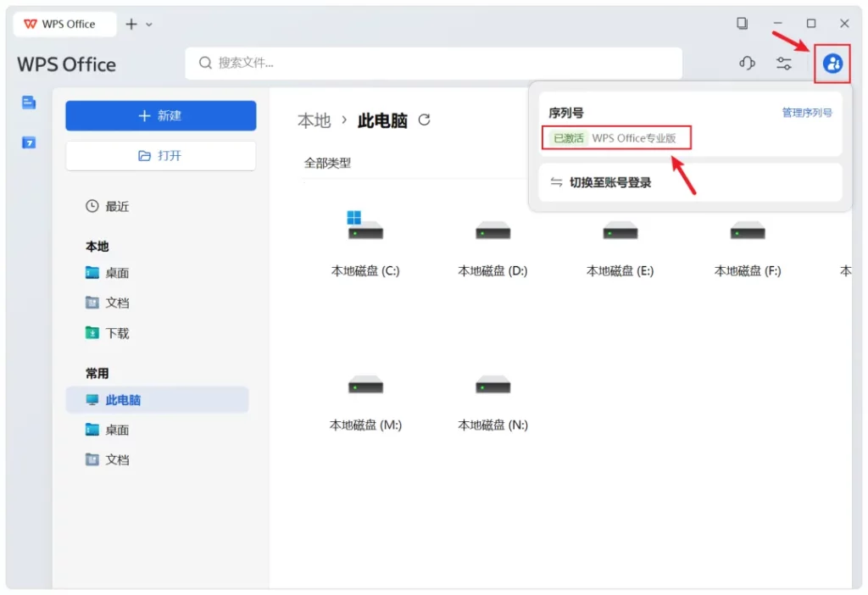The width and height of the screenshot is (868, 595).
Task: Expand the dropdown arrow next to new tab
Action: click(x=149, y=25)
